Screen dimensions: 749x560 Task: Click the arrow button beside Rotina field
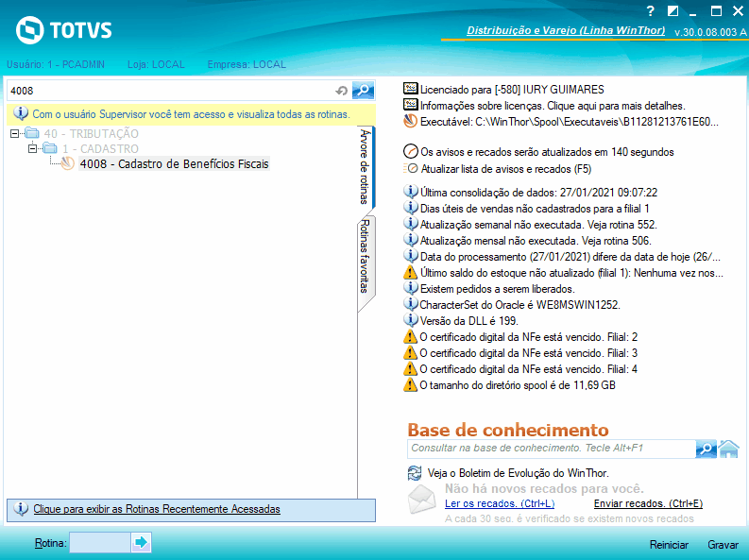point(141,542)
